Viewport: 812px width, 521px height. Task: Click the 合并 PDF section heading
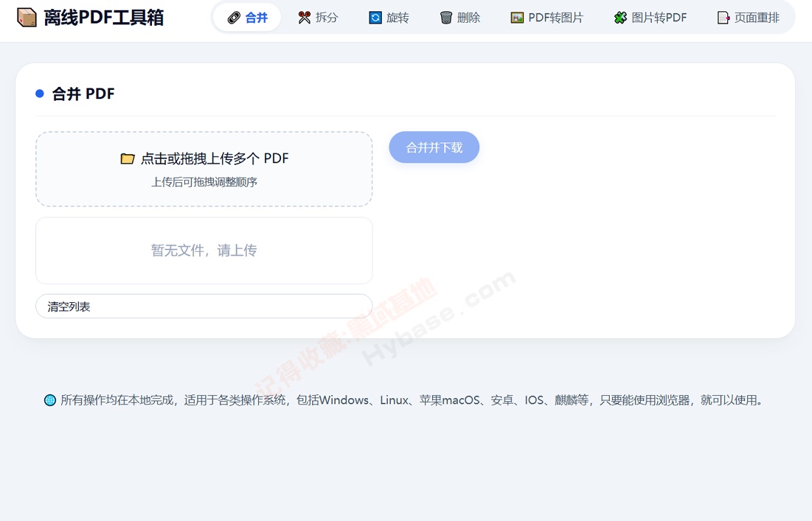83,94
